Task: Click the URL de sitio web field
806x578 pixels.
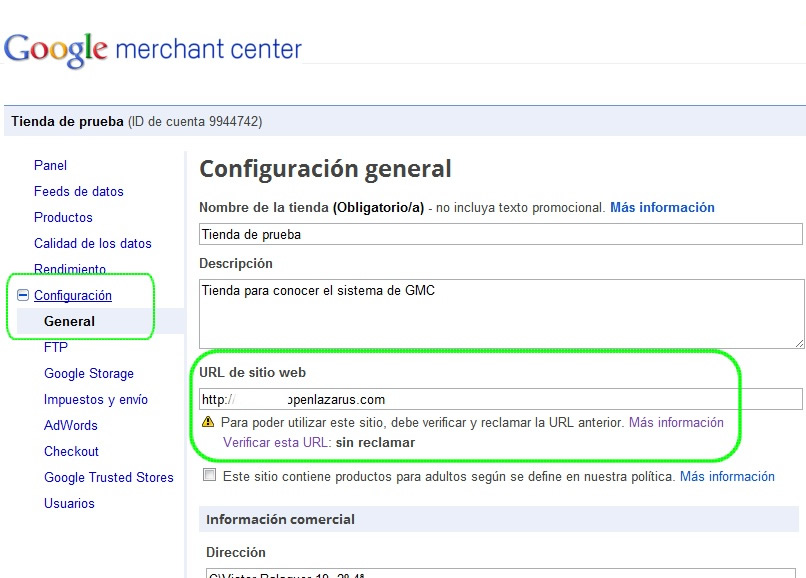Action: tap(501, 399)
